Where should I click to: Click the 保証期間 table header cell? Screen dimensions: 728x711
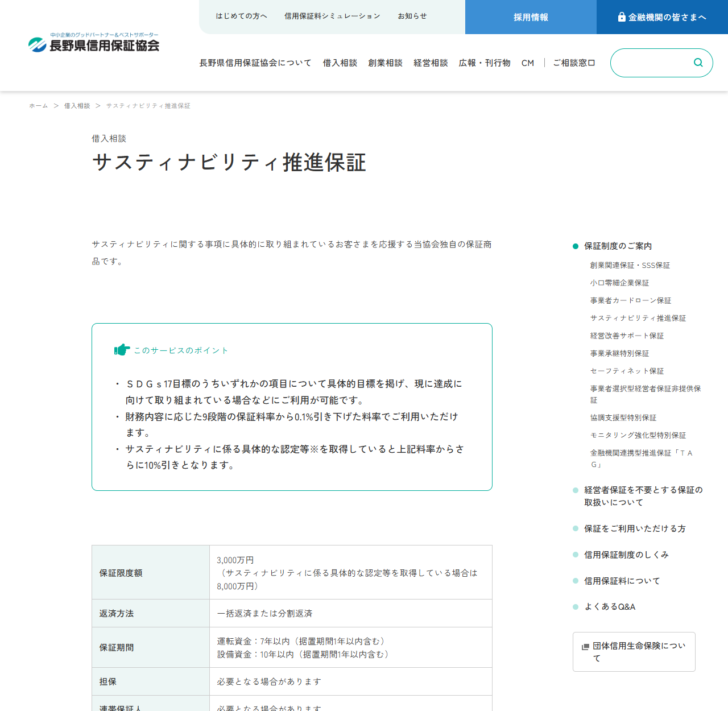click(x=150, y=647)
